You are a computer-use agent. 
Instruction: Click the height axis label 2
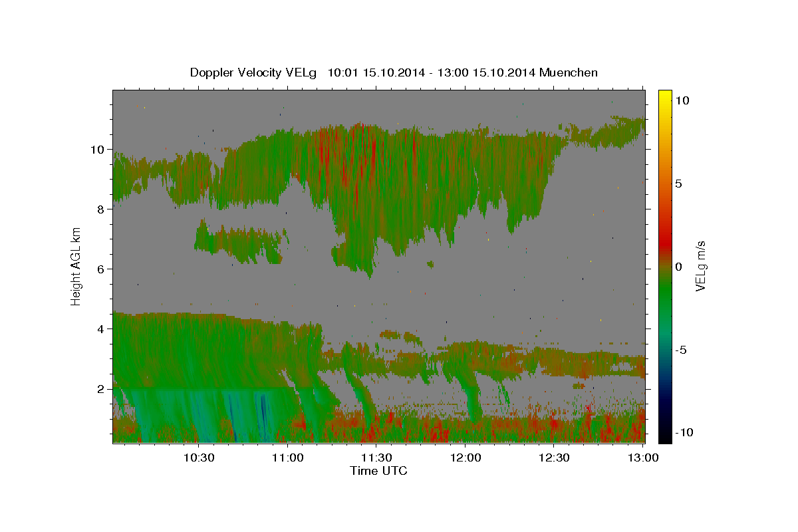101,389
